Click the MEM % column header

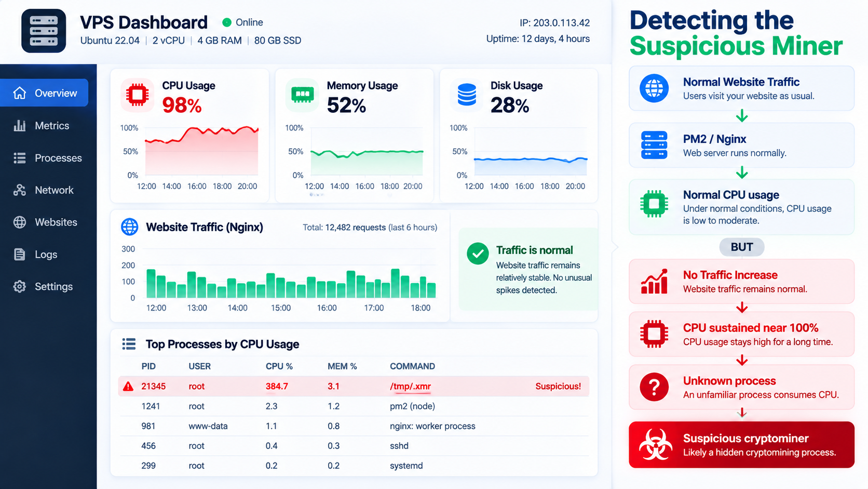[x=342, y=366]
